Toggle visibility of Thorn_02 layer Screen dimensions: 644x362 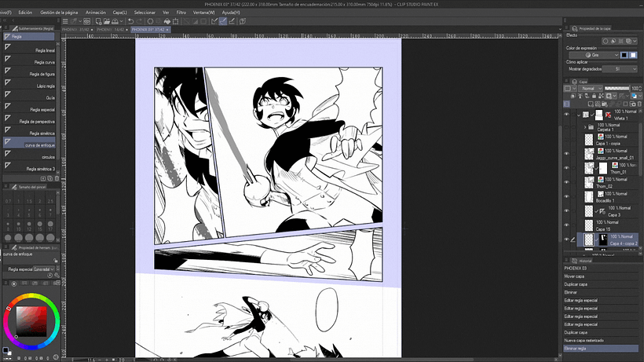[x=567, y=182]
